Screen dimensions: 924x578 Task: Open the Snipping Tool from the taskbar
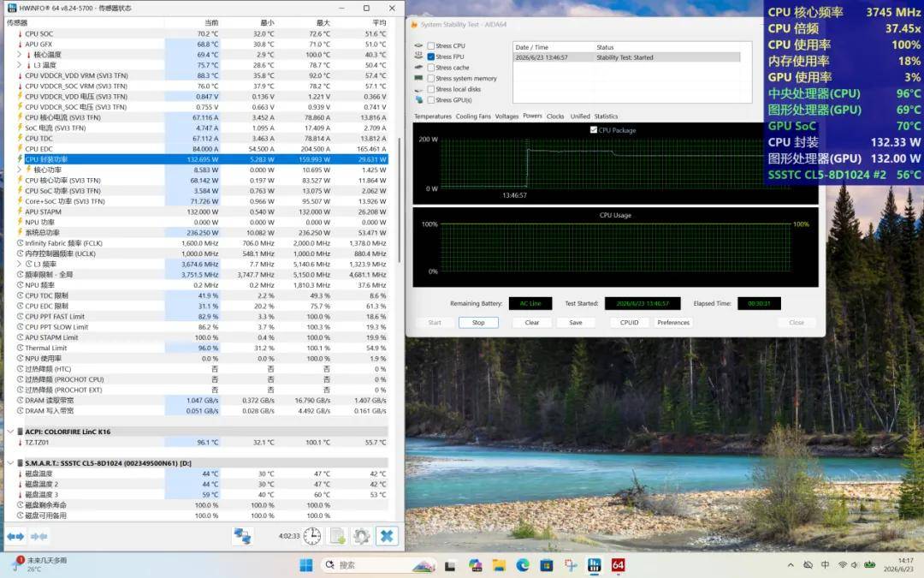(571, 565)
